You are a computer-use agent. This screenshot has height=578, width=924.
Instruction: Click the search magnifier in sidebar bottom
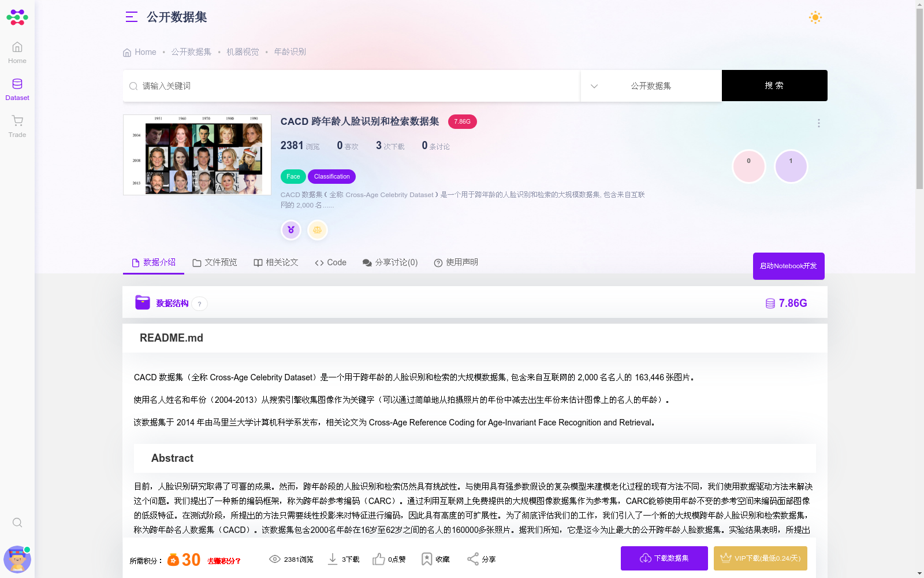17,523
